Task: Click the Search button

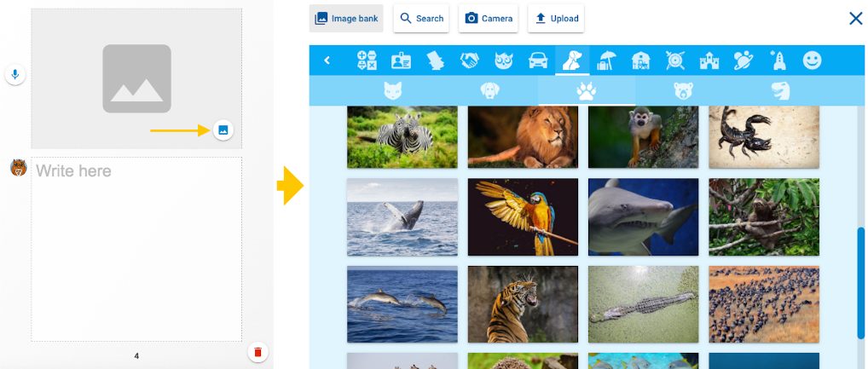Action: (x=421, y=18)
